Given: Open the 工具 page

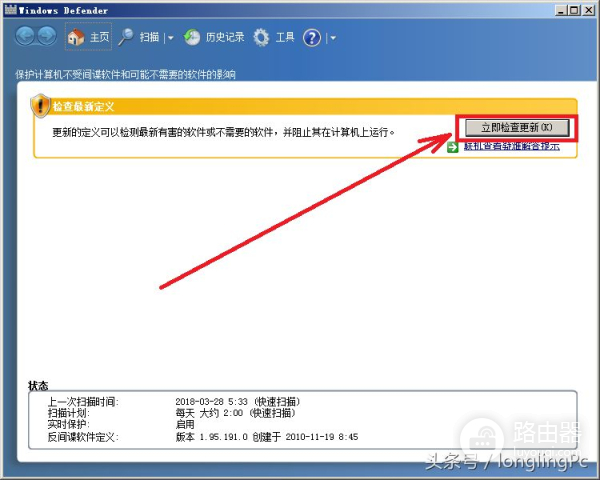Looking at the screenshot, I should click(x=285, y=37).
